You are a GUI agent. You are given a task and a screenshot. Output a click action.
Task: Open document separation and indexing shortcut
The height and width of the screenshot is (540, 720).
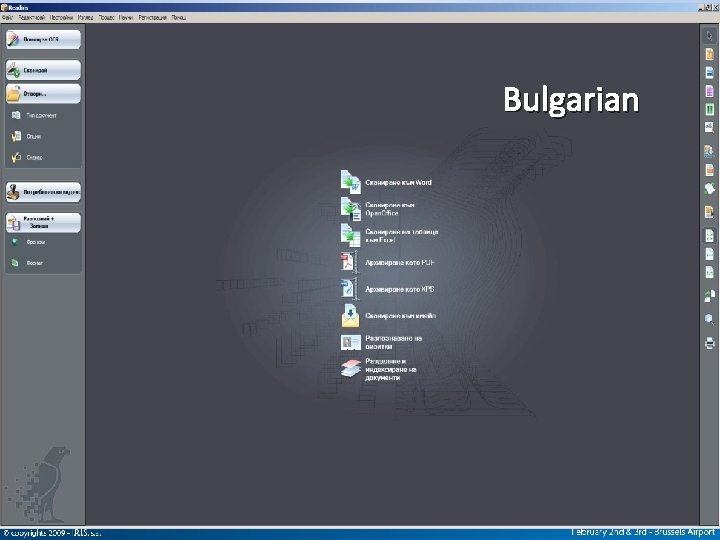[x=379, y=369]
